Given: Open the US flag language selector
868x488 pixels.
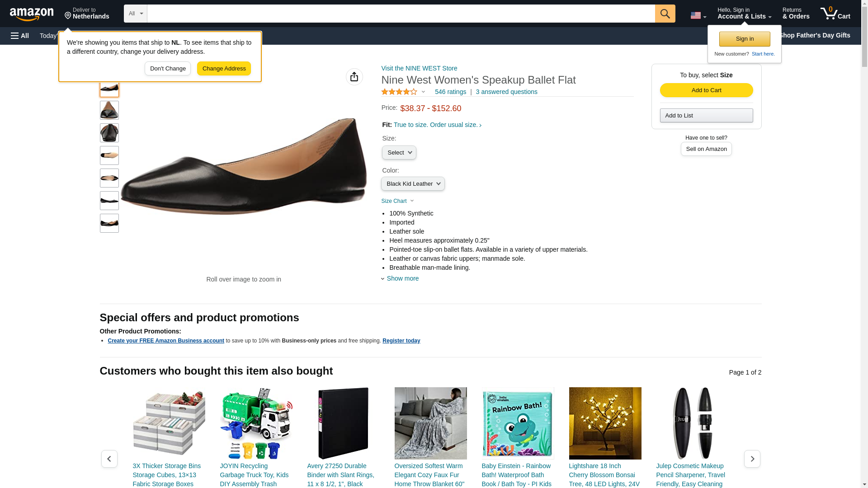Looking at the screenshot, I should (698, 15).
